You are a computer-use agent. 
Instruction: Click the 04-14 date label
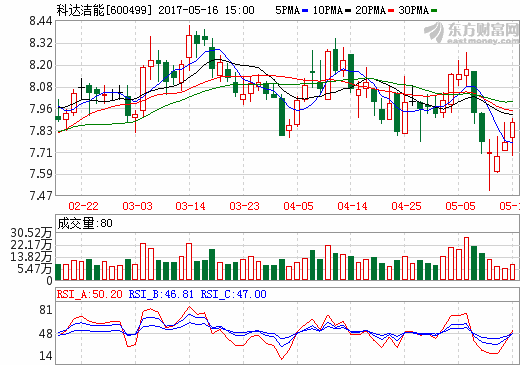point(352,206)
